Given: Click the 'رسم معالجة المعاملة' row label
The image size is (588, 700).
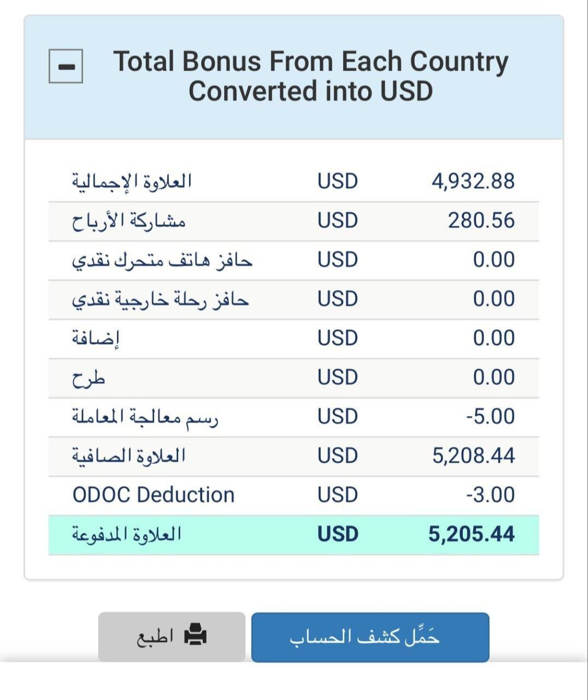Looking at the screenshot, I should click(145, 417).
